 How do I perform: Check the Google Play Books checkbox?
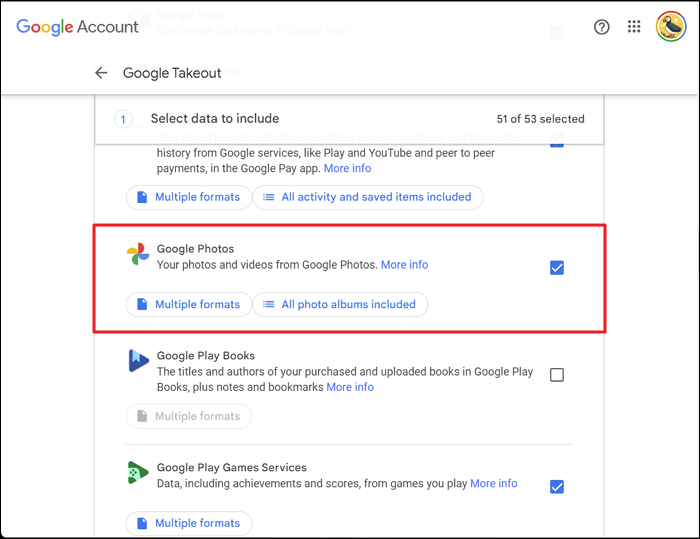[557, 375]
